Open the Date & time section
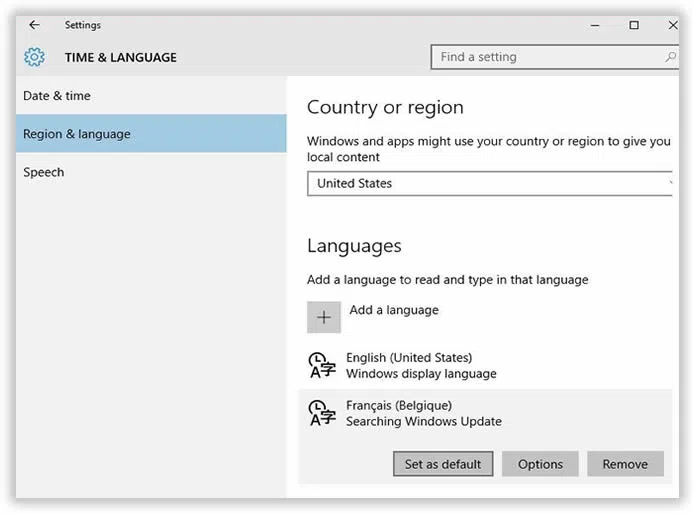The width and height of the screenshot is (695, 514). click(x=57, y=96)
